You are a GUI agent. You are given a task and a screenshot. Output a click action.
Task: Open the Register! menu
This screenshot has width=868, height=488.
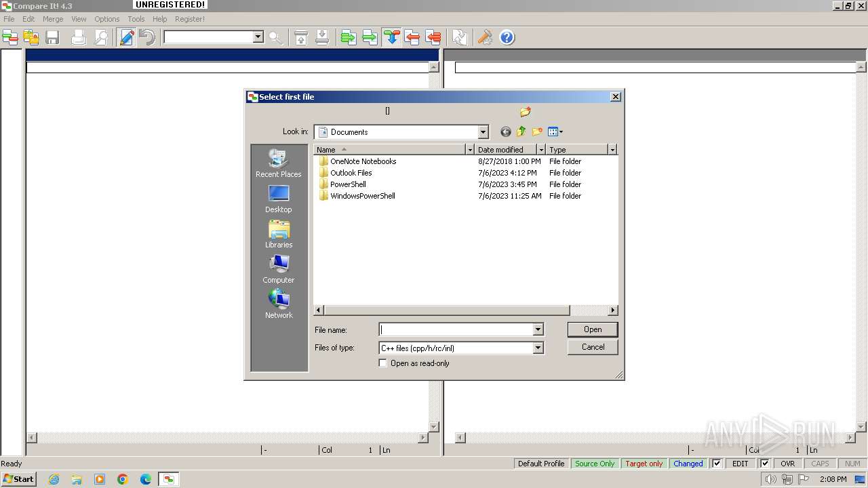[x=190, y=19]
